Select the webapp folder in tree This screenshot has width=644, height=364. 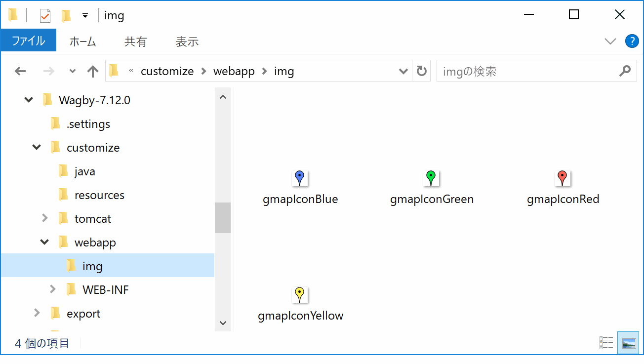[x=95, y=243]
